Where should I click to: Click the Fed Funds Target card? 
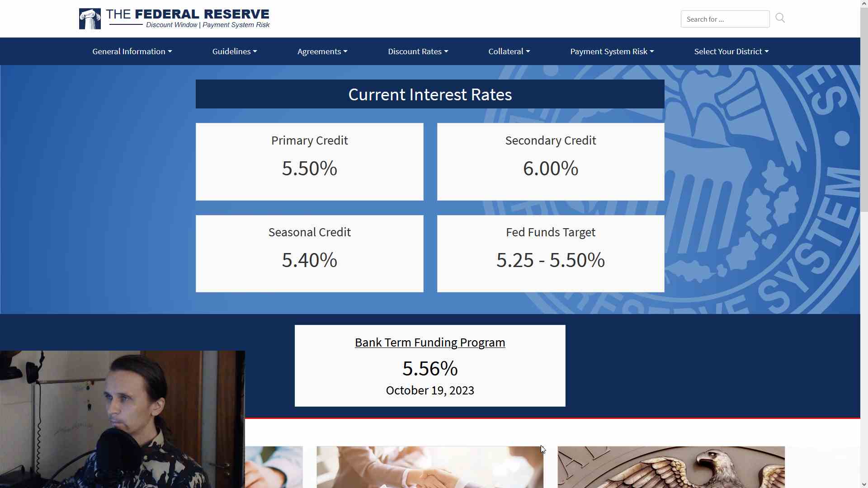[x=551, y=253]
